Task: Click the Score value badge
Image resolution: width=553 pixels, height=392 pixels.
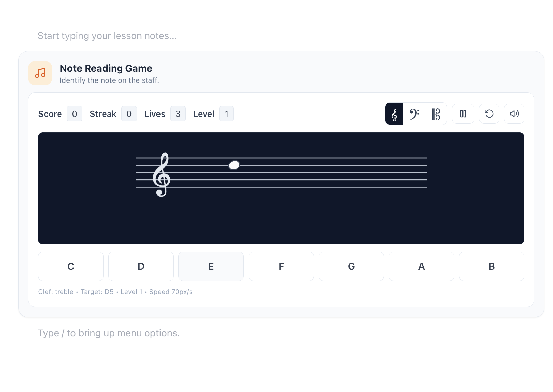Action: [x=74, y=113]
